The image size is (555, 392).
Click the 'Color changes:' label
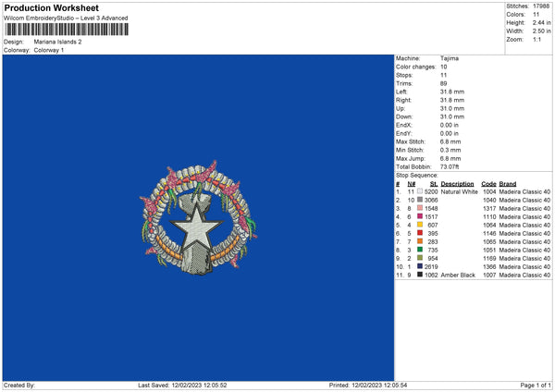[x=416, y=67]
